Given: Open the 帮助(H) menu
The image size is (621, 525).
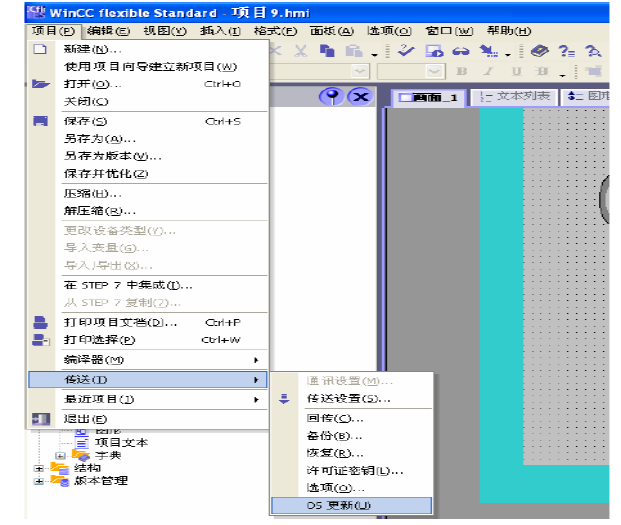Looking at the screenshot, I should point(509,30).
